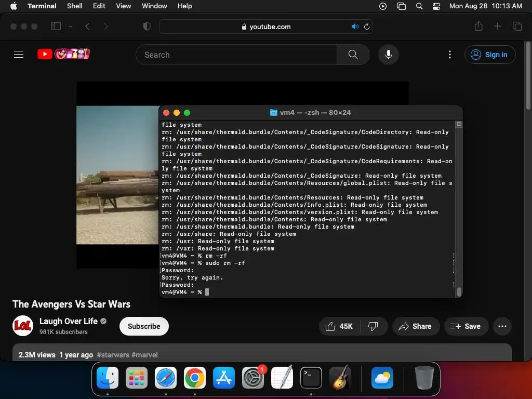Click the Terminal window scrollbar thumb
This screenshot has height=399, width=532.
tap(459, 292)
